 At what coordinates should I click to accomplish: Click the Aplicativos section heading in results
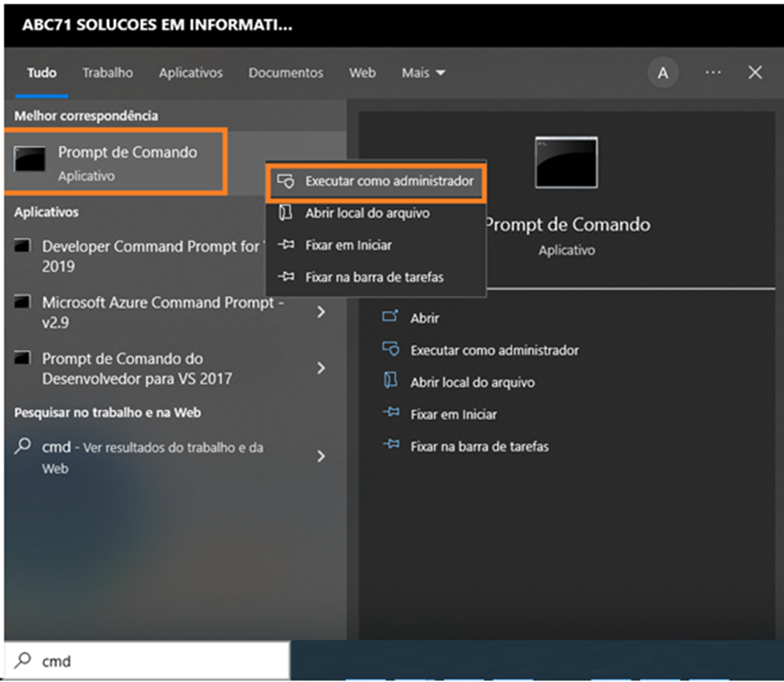click(x=46, y=212)
